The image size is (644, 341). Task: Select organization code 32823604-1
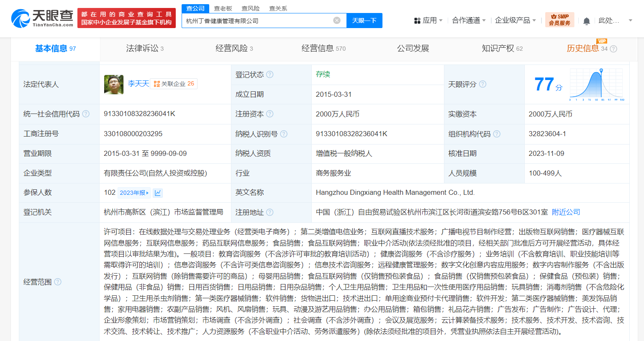(547, 134)
